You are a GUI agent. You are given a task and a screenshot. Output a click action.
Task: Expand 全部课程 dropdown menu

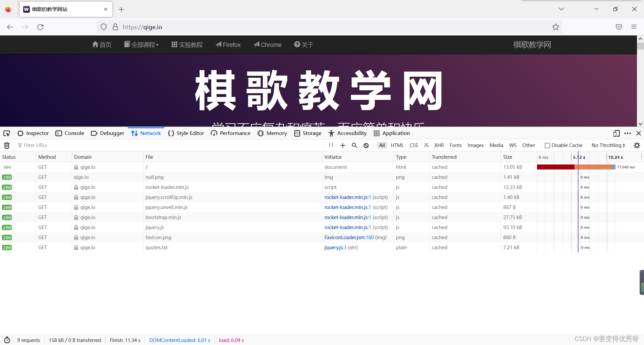click(142, 45)
